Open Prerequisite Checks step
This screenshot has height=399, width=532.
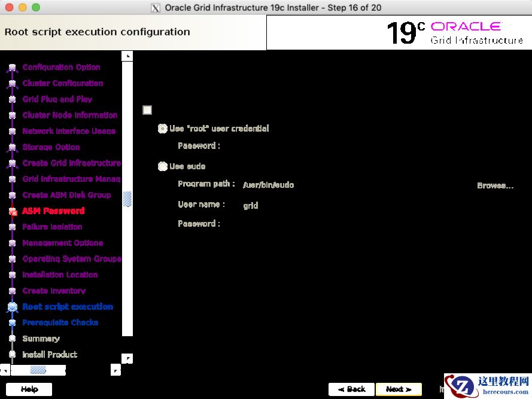pos(60,322)
